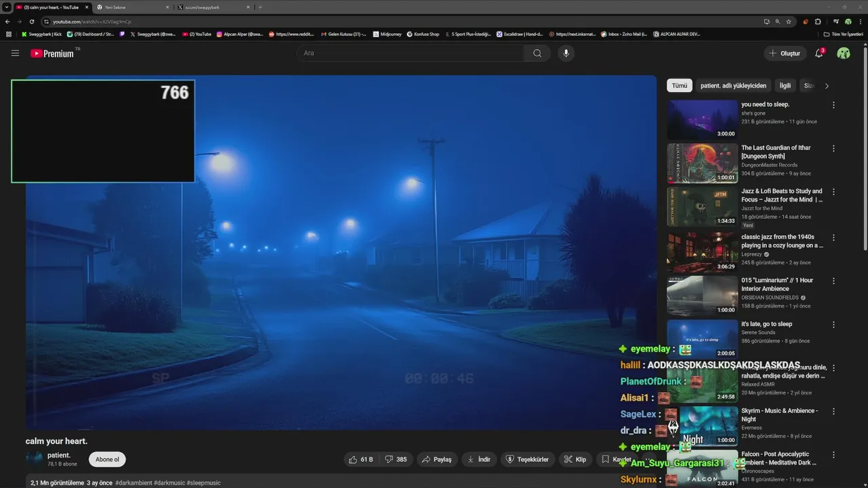
Task: Click 'DungeonMaster Records' channel name
Action: tap(769, 165)
